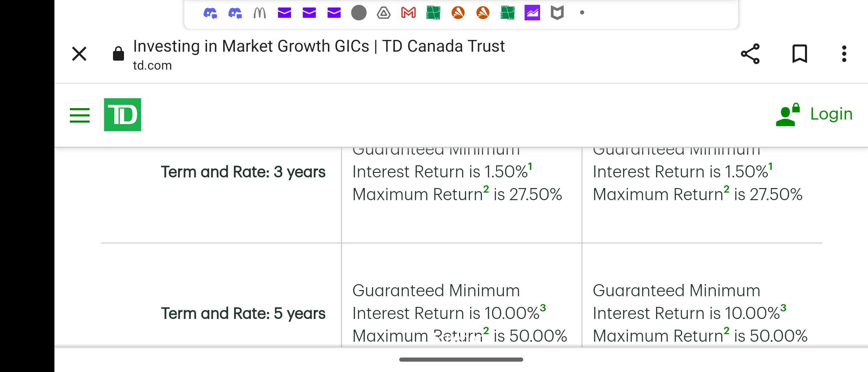Open the McDonald's notification icon
Viewport: 868px width, 372px height.
click(x=260, y=13)
